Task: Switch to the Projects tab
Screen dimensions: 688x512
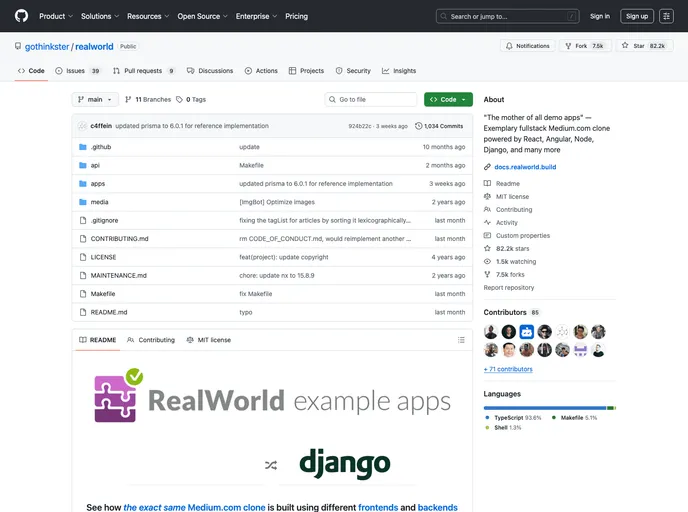Action: point(306,71)
